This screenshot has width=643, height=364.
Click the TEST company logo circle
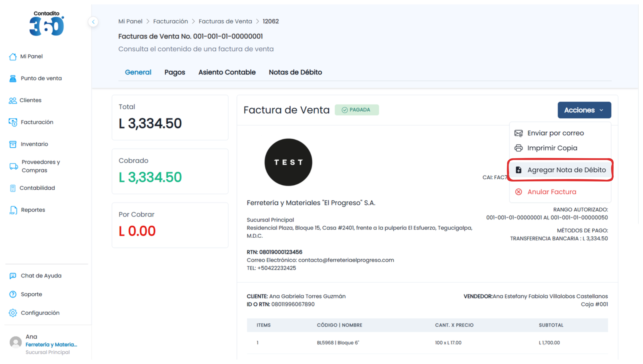point(288,162)
